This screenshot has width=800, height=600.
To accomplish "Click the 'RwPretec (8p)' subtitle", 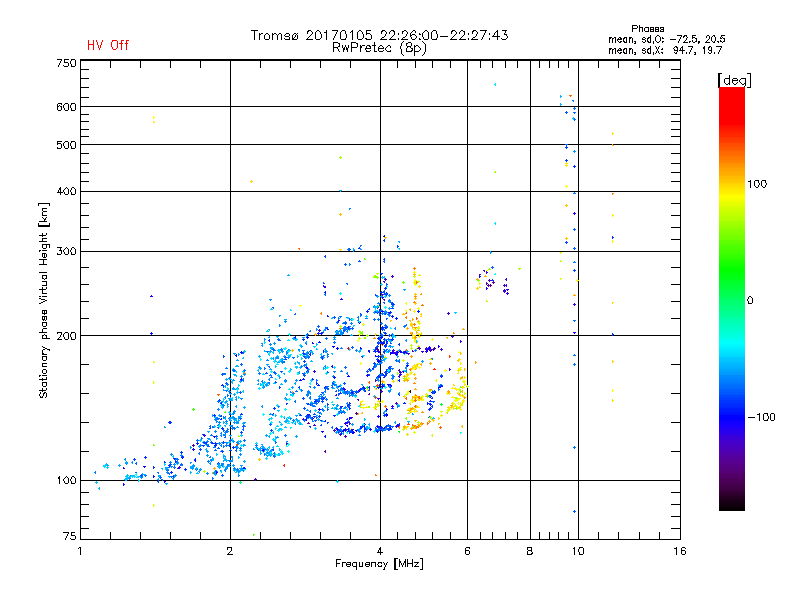I will tap(379, 48).
